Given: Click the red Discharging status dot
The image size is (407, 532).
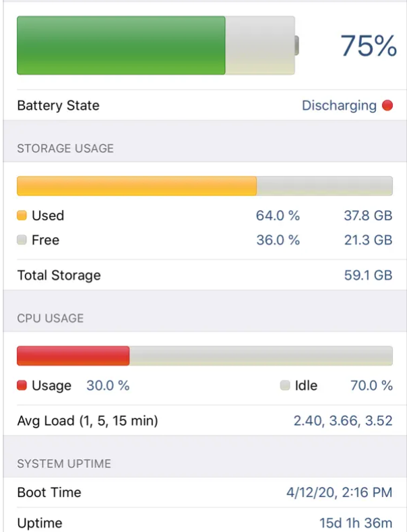Looking at the screenshot, I should coord(387,106).
